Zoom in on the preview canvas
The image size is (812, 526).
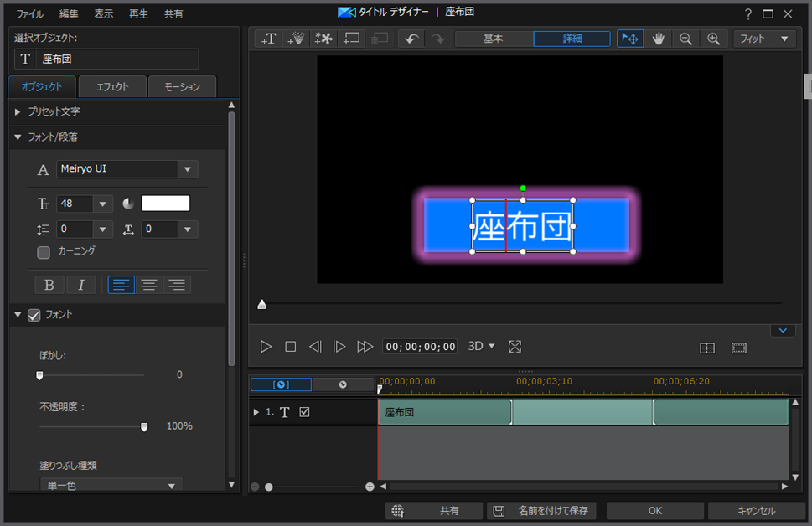coord(713,39)
